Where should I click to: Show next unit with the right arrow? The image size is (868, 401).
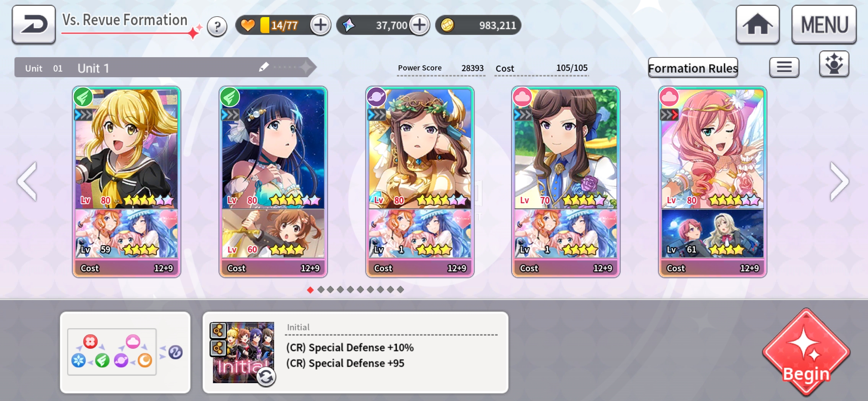point(839,182)
